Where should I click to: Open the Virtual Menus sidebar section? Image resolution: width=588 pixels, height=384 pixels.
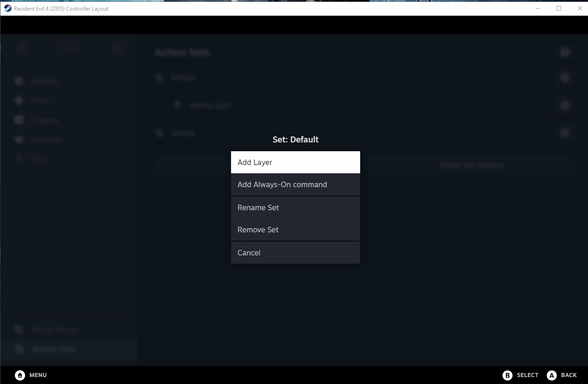point(69,330)
